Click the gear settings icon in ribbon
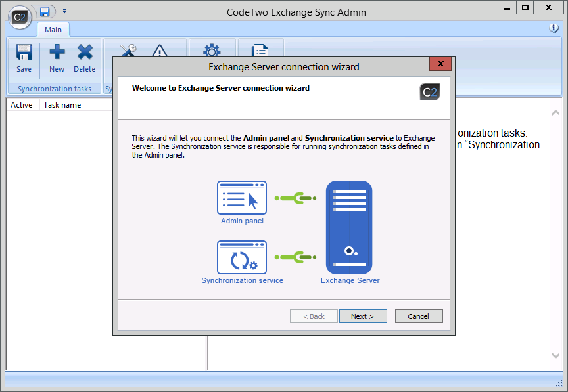 click(x=212, y=51)
